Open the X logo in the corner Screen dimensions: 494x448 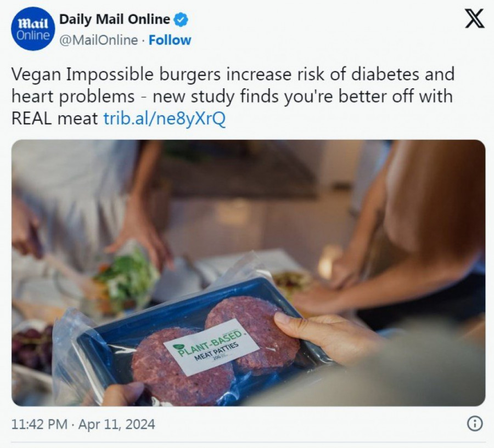[x=474, y=19]
